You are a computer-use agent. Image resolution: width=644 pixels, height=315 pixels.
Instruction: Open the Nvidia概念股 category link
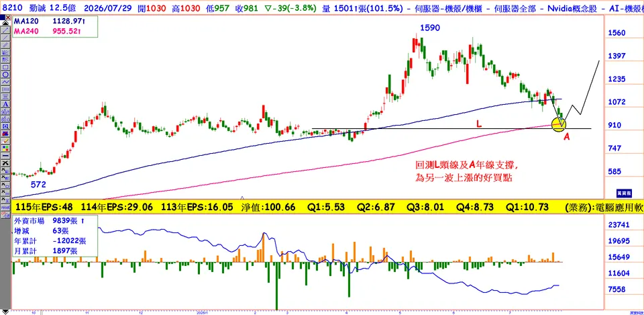572,8
